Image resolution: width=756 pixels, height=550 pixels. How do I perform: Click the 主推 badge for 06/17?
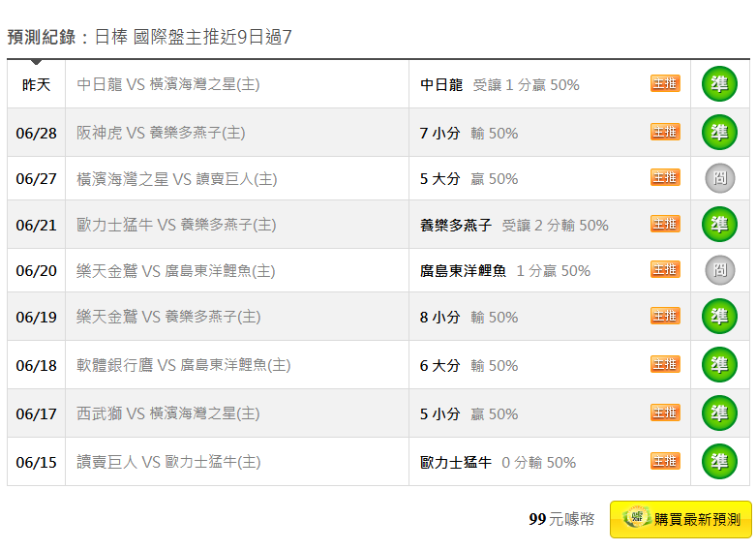665,413
